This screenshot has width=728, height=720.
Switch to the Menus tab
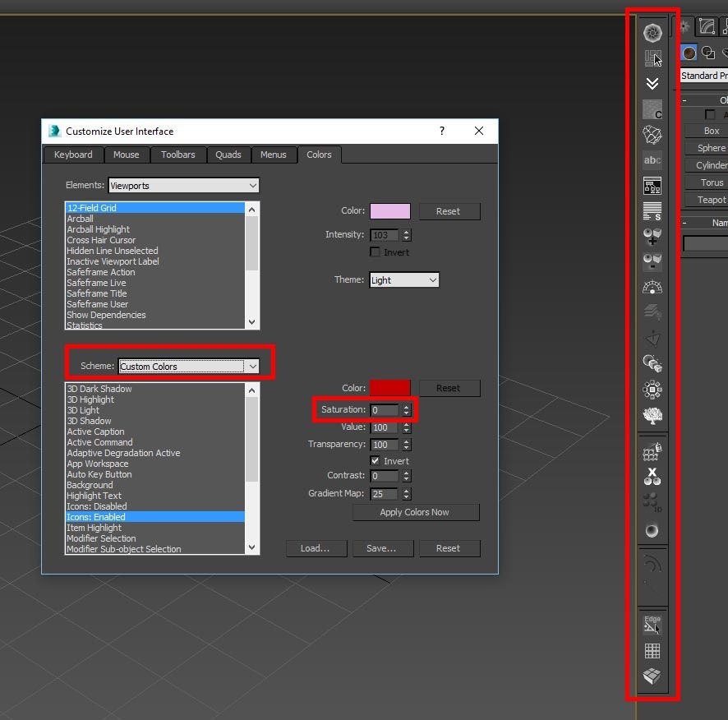click(x=273, y=155)
